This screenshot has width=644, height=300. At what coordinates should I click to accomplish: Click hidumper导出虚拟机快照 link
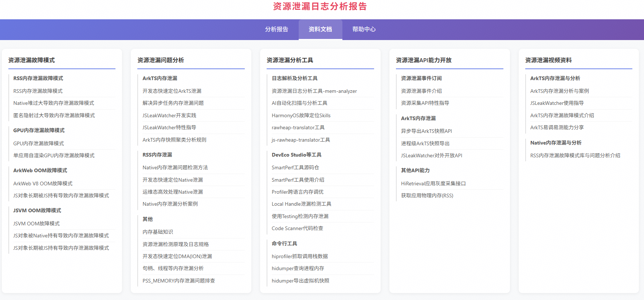[x=301, y=281]
